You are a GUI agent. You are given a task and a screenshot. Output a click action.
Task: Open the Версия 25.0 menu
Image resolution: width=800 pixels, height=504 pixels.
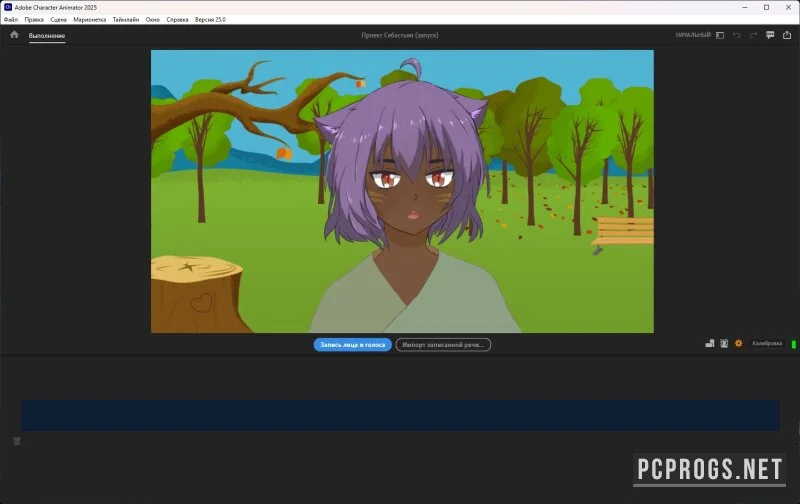[210, 19]
